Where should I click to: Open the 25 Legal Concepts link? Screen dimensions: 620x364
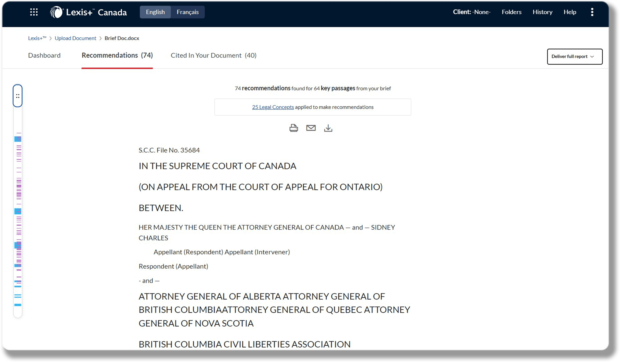pyautogui.click(x=273, y=107)
